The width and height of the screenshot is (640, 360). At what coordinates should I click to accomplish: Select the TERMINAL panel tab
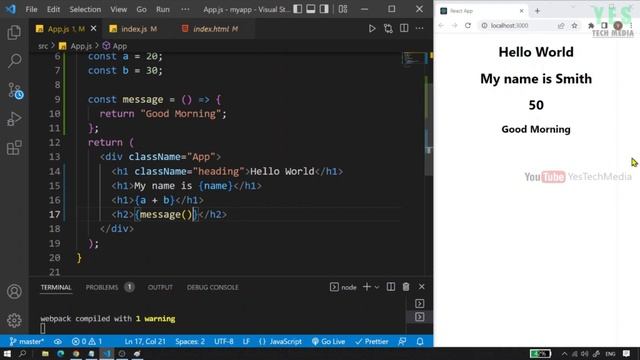click(x=56, y=287)
